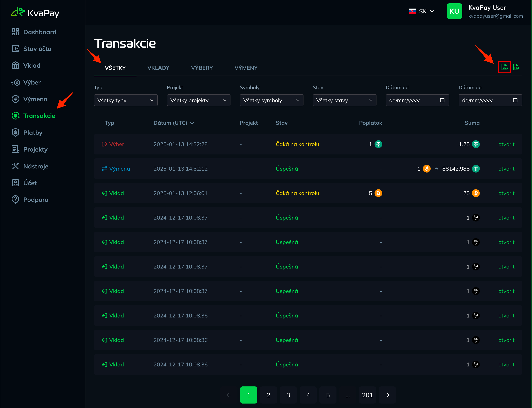Open the Platby payments section
532x408 pixels.
(x=27, y=133)
